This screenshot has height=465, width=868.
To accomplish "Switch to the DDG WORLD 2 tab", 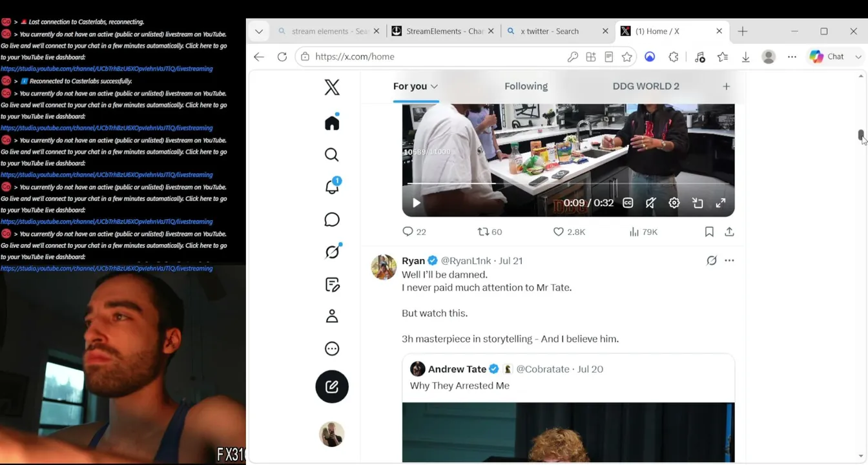I will click(x=646, y=87).
